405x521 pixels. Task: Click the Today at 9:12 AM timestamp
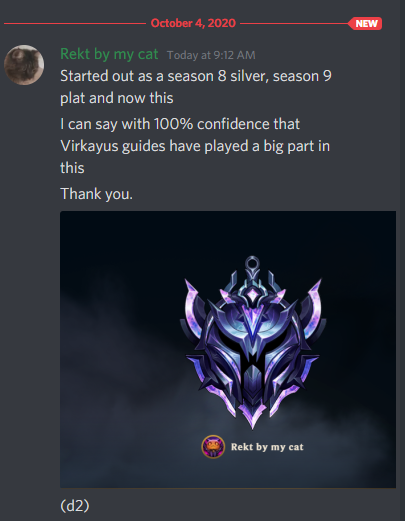[x=211, y=55]
